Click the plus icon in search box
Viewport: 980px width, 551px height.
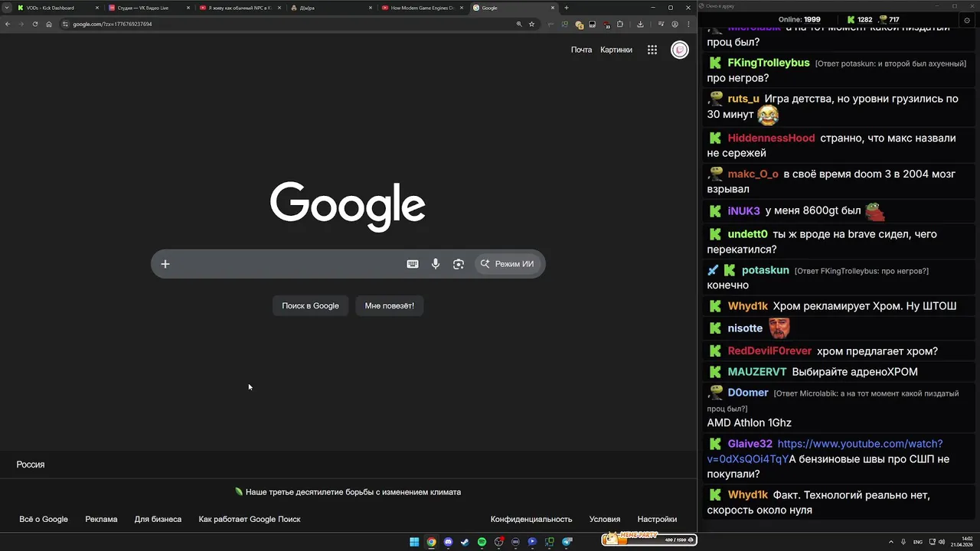[165, 264]
